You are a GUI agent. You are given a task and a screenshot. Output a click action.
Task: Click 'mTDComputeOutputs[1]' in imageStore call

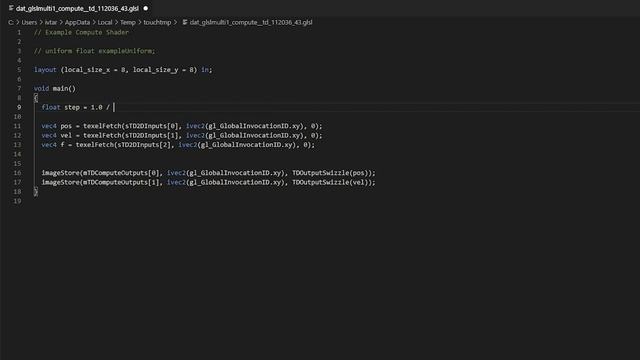pos(121,182)
